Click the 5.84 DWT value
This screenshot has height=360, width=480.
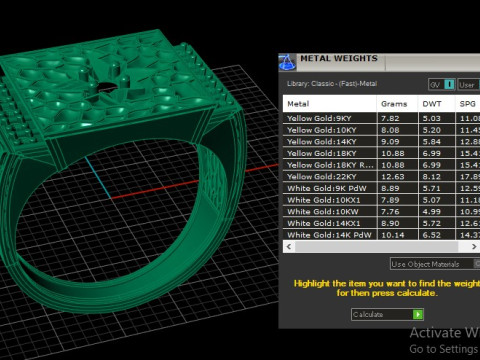click(432, 142)
